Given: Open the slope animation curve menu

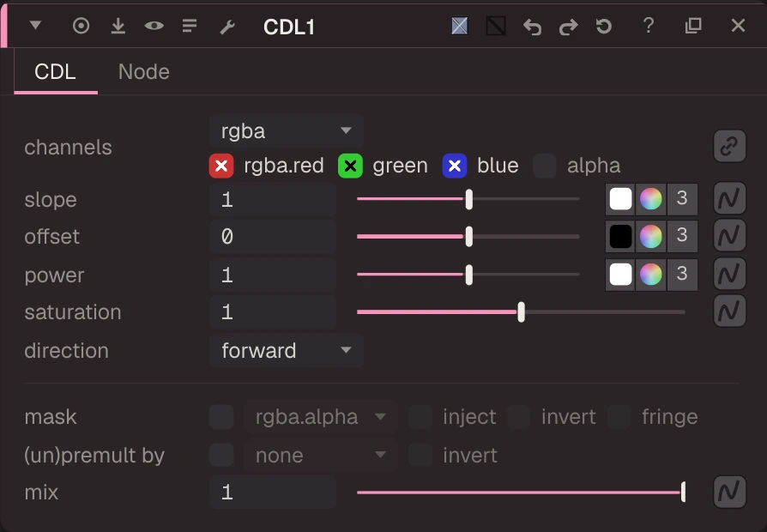Looking at the screenshot, I should [729, 198].
